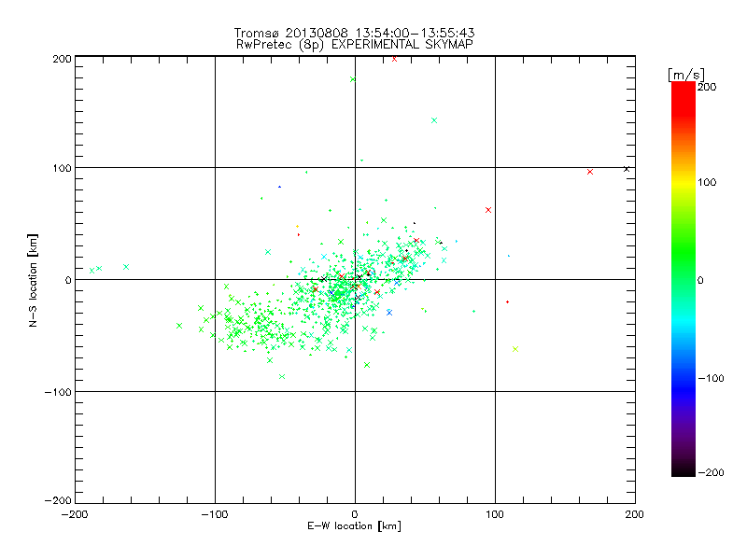Click the isolated cyan X marker in upper right quadrant

coord(433,120)
